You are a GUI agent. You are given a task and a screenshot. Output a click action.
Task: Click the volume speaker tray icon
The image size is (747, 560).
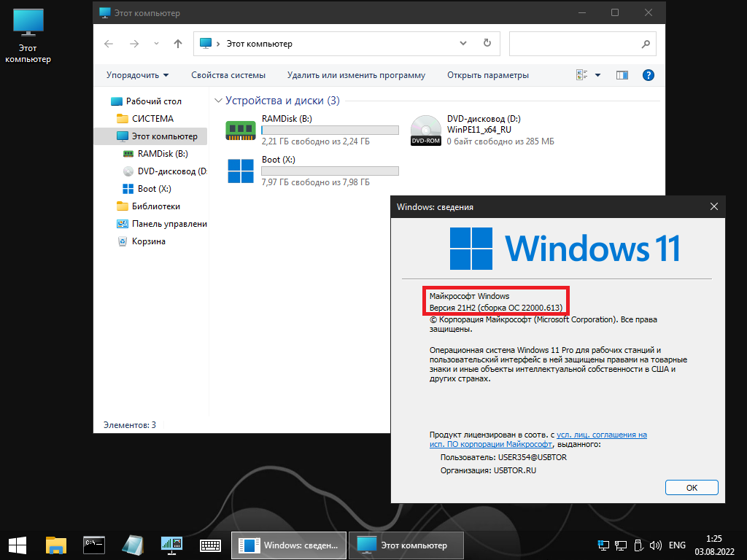point(656,545)
